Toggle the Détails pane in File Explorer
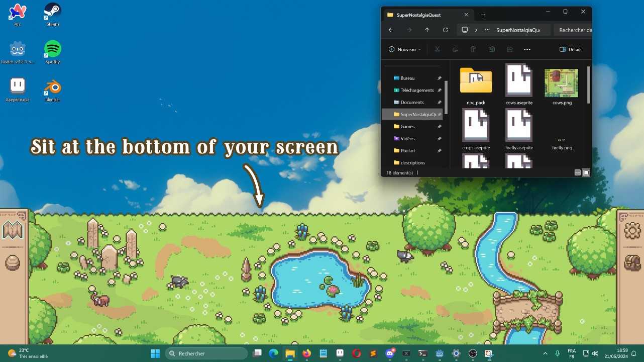The image size is (644, 362). (x=571, y=49)
